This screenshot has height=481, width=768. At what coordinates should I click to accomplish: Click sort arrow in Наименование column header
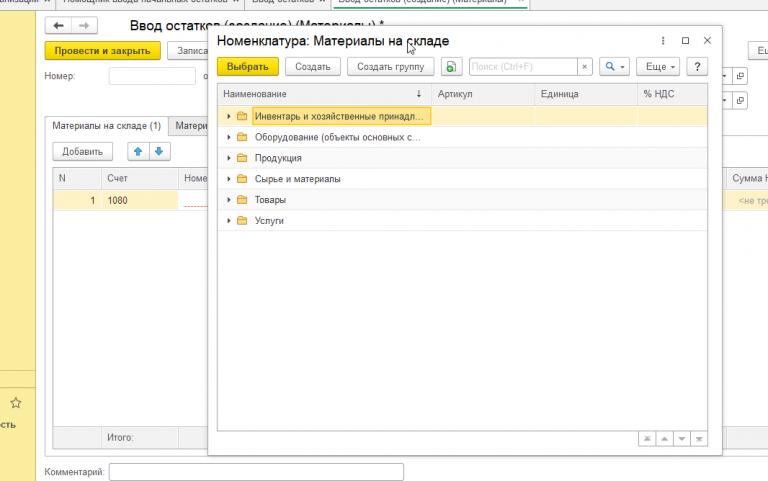(419, 94)
